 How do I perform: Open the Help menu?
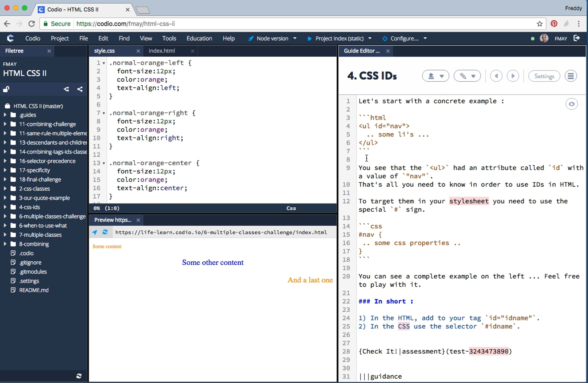tap(229, 38)
